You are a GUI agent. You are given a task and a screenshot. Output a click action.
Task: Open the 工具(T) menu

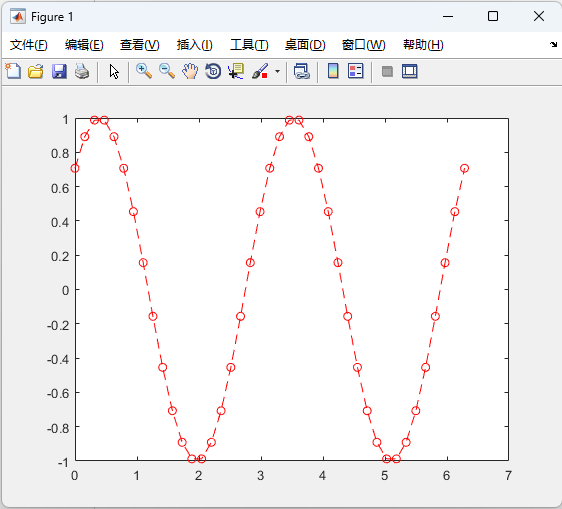point(249,45)
